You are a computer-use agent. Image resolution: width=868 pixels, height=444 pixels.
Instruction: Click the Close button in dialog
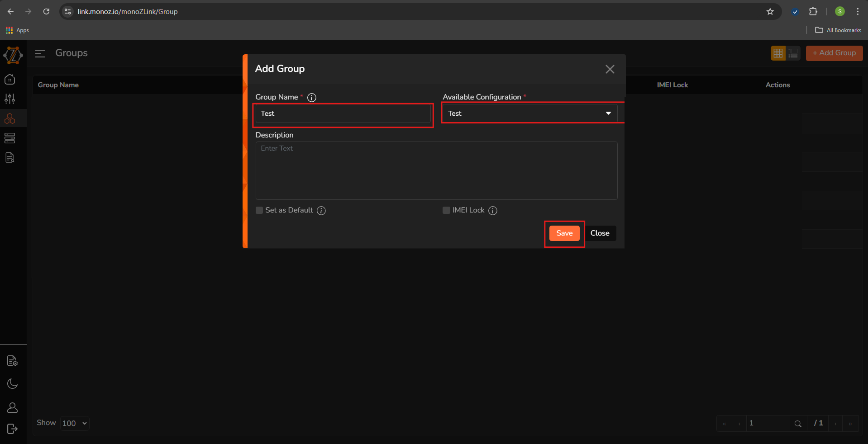(x=600, y=233)
